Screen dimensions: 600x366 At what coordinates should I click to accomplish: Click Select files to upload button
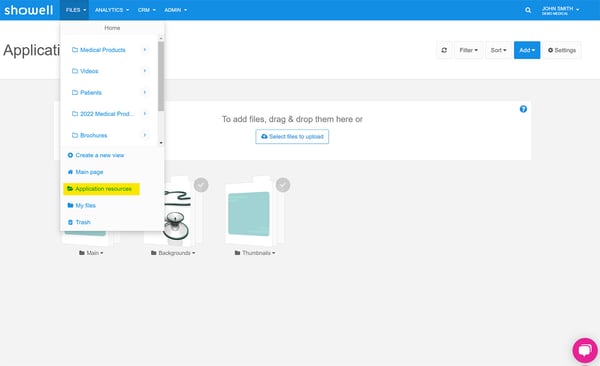pyautogui.click(x=292, y=137)
